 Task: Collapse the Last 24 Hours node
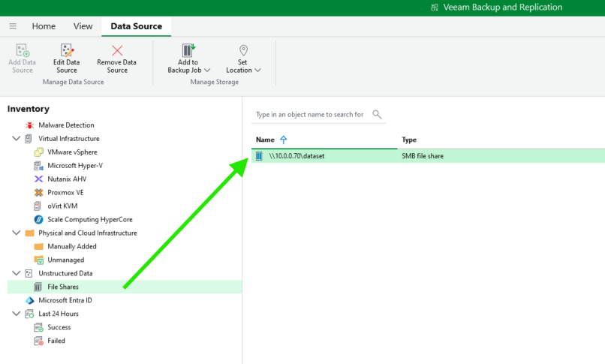(x=17, y=314)
